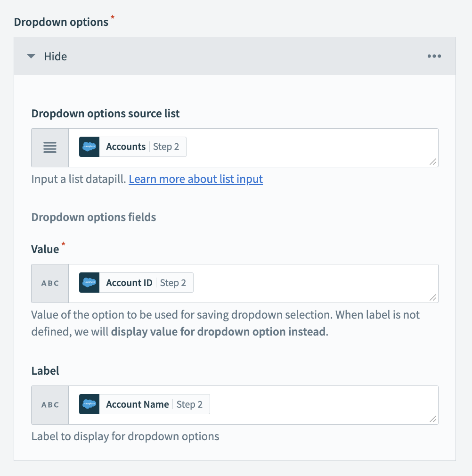Click the Dropdown options fields heading
The width and height of the screenshot is (472, 476).
pos(93,217)
